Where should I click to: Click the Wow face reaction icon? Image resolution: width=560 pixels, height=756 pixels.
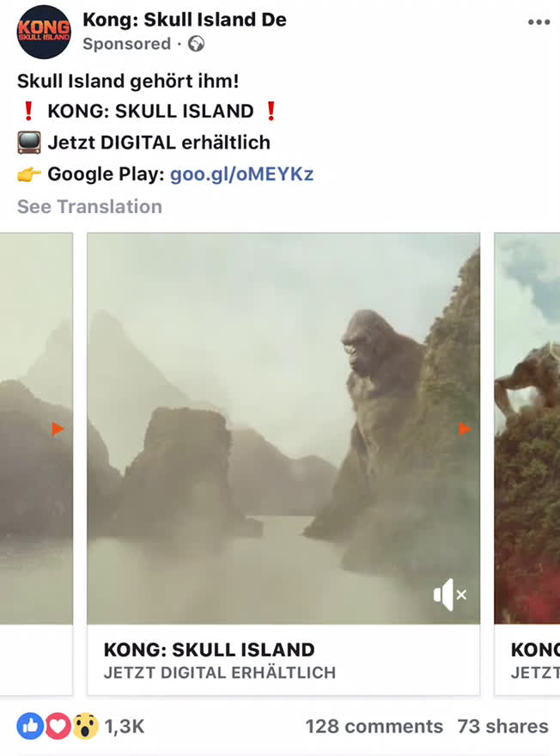pyautogui.click(x=86, y=726)
